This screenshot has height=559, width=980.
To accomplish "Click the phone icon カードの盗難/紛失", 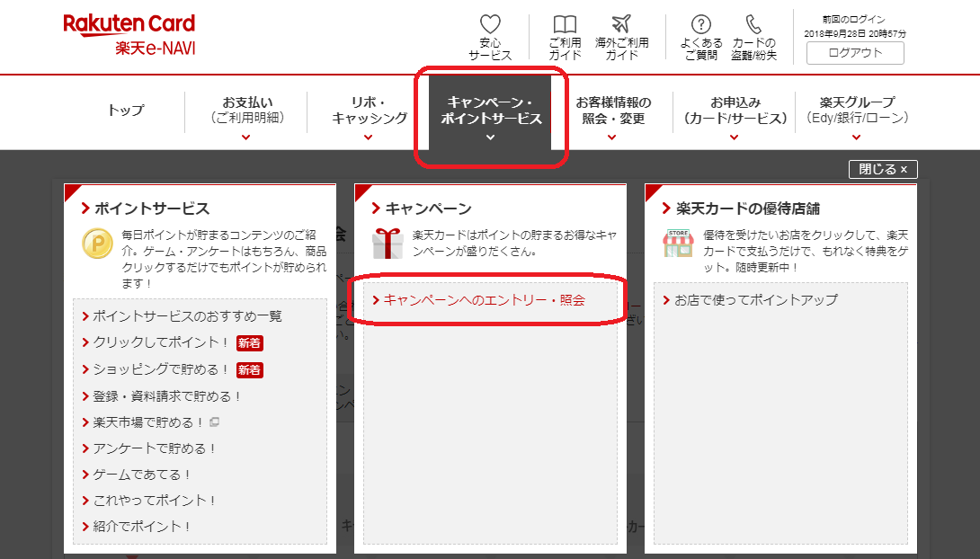I will click(x=753, y=24).
